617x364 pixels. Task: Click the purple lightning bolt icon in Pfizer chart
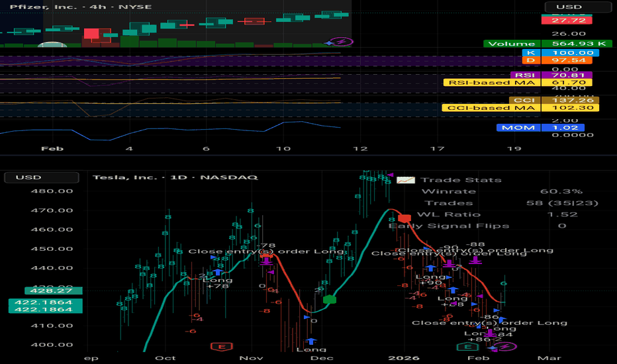[341, 42]
